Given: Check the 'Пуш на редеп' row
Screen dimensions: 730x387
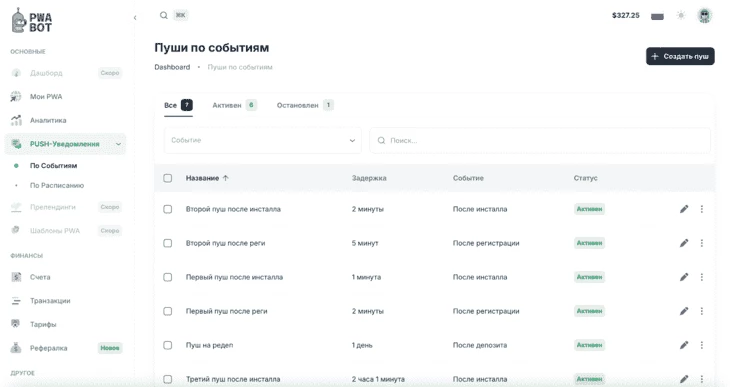Looking at the screenshot, I should 168,345.
